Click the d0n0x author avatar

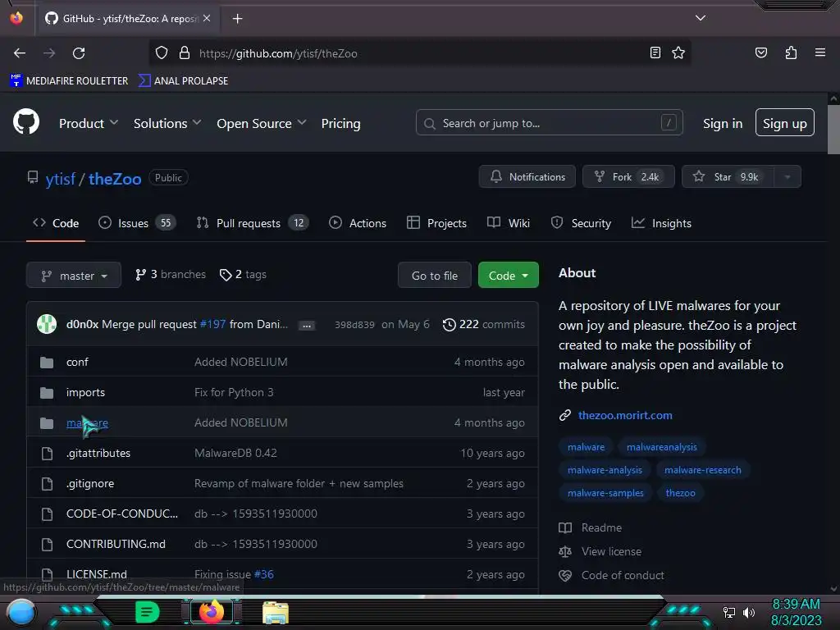pos(47,324)
